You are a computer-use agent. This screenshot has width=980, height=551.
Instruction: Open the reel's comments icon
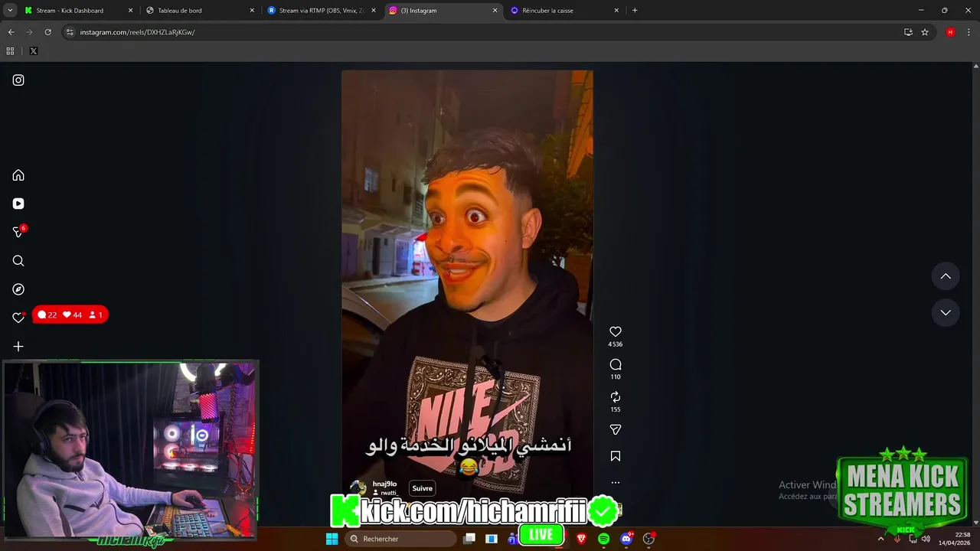point(616,364)
